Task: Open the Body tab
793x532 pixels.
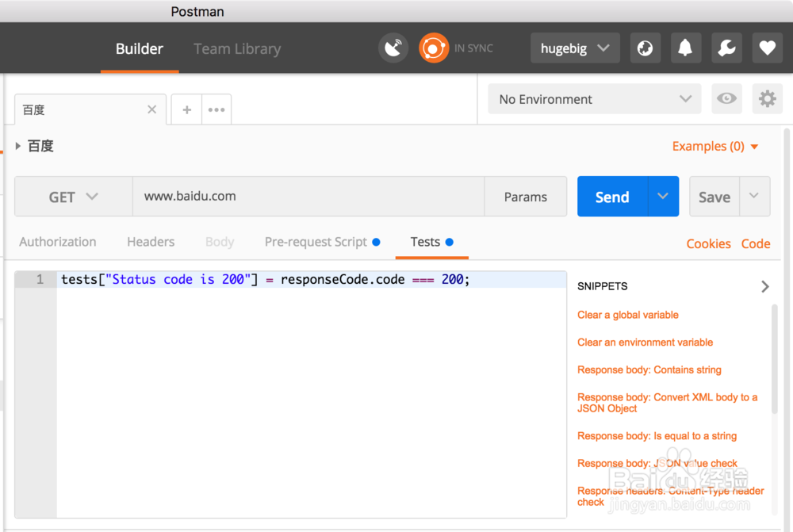Action: tap(220, 243)
